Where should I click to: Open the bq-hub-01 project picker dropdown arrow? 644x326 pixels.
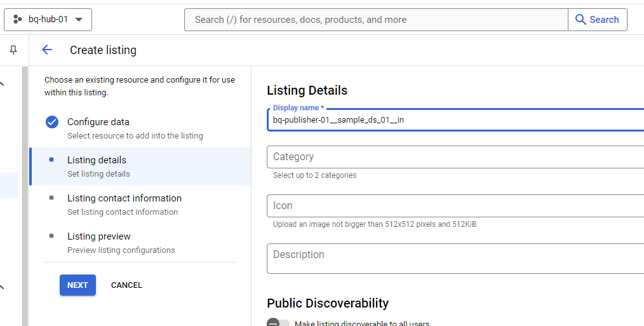pos(79,20)
